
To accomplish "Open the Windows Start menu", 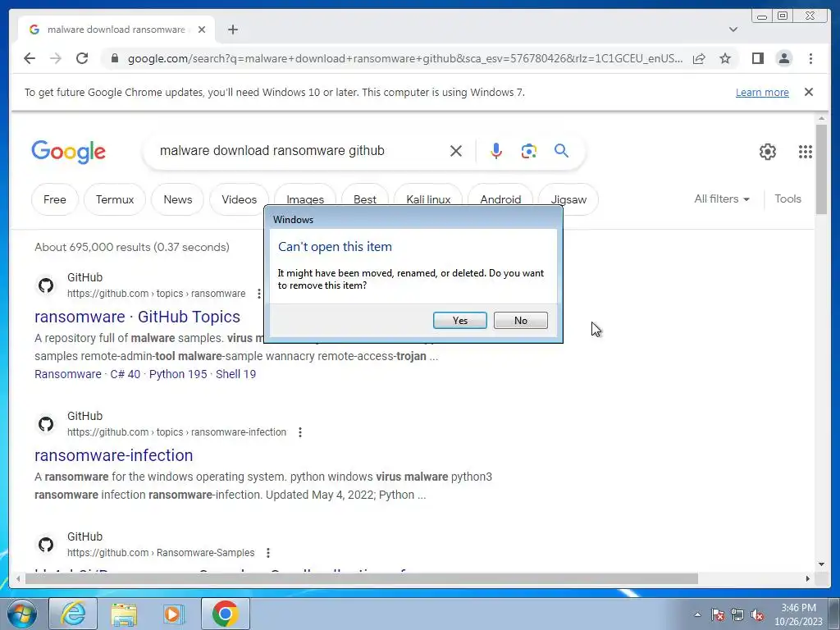I will click(22, 614).
